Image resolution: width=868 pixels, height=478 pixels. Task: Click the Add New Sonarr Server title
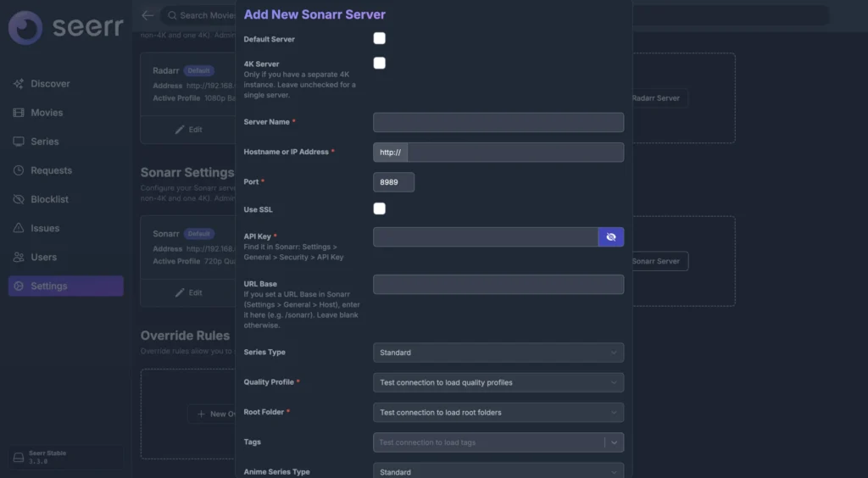tap(314, 14)
